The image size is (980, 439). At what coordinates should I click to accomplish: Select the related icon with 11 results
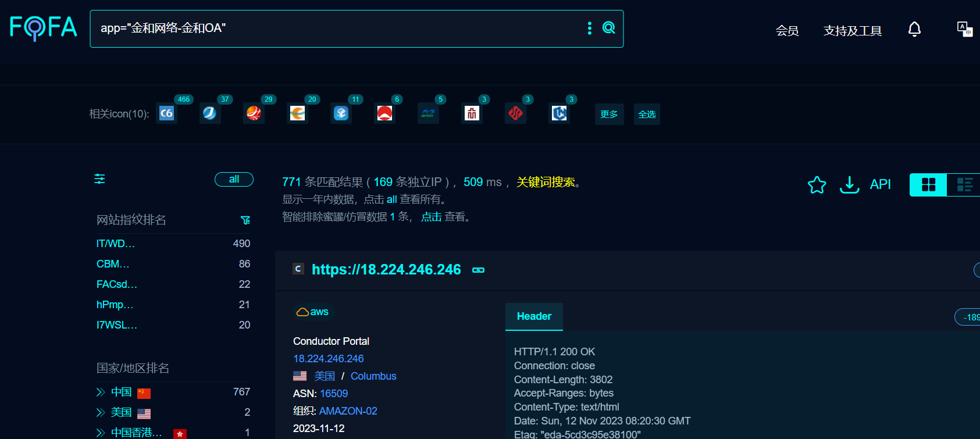tap(341, 113)
